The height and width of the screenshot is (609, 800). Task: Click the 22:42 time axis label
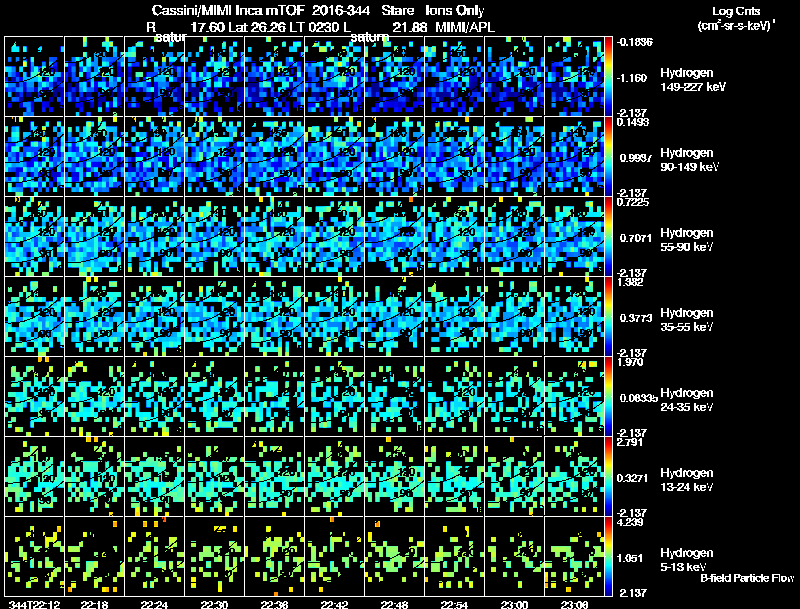click(x=334, y=605)
